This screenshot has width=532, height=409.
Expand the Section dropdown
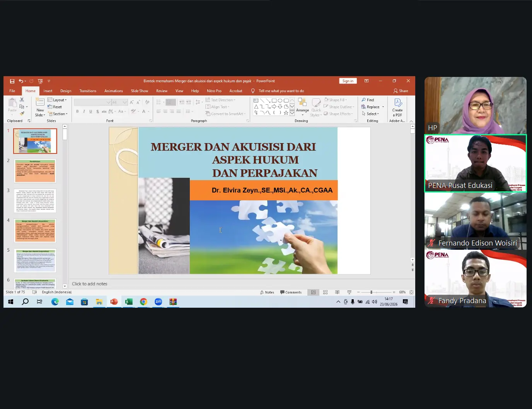pyautogui.click(x=58, y=114)
